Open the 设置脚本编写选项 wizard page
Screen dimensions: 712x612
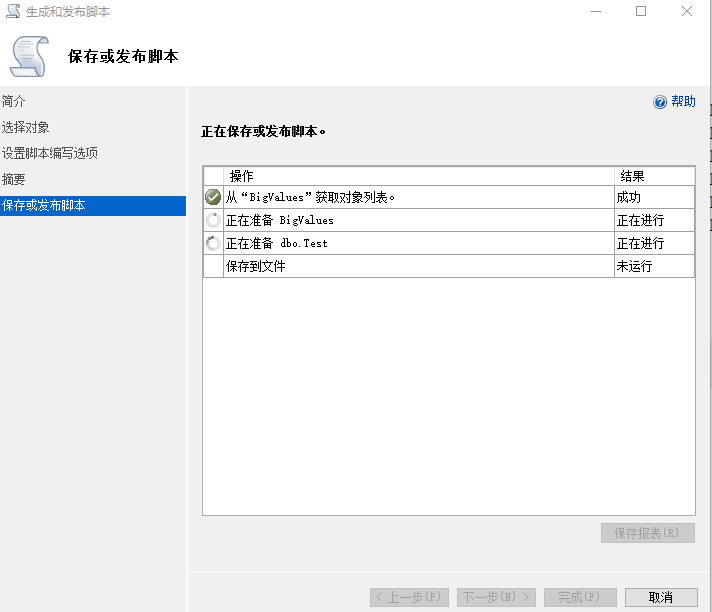[x=50, y=153]
